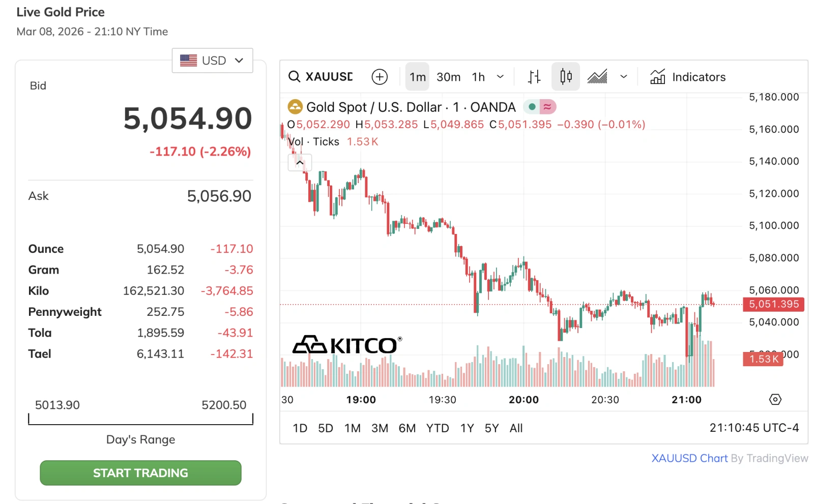
Task: Expand more chart styles chevron
Action: 624,77
